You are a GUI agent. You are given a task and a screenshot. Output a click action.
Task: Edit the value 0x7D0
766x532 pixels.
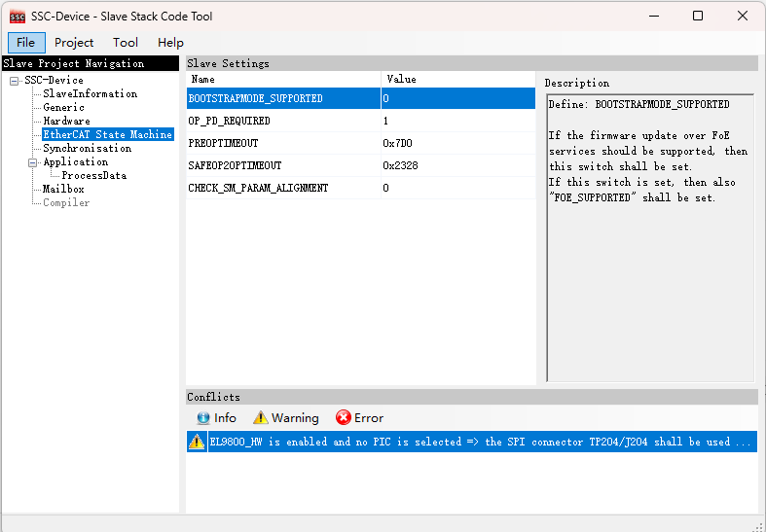tap(458, 144)
